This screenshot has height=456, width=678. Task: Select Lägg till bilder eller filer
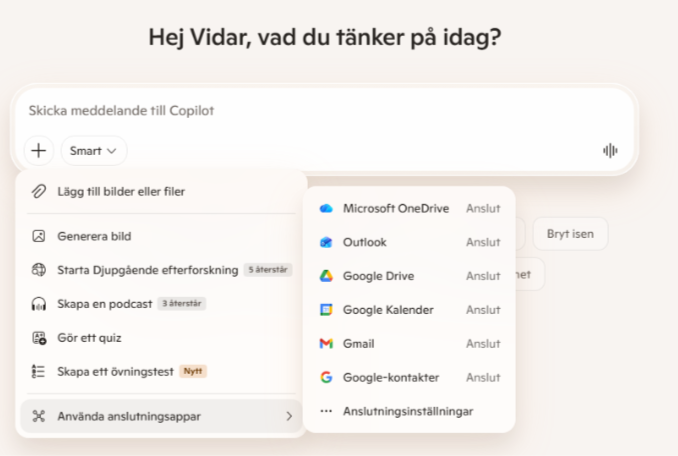pyautogui.click(x=121, y=191)
